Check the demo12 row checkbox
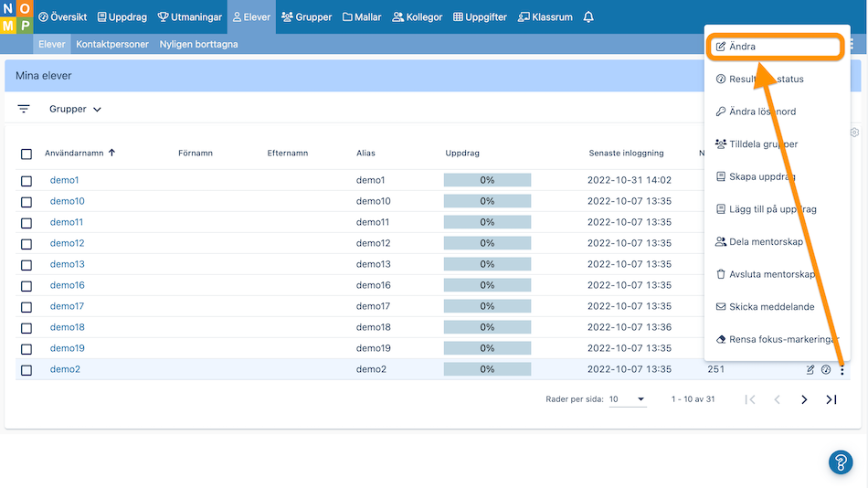The height and width of the screenshot is (488, 868). coord(26,244)
